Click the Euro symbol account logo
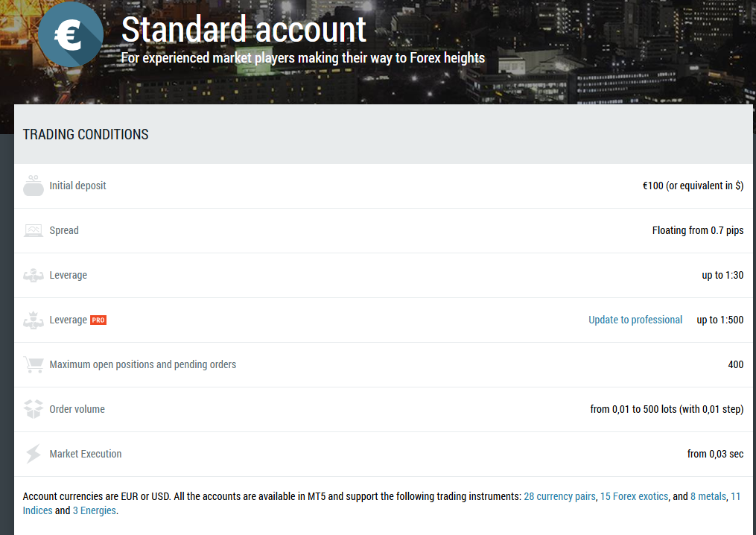 point(71,34)
